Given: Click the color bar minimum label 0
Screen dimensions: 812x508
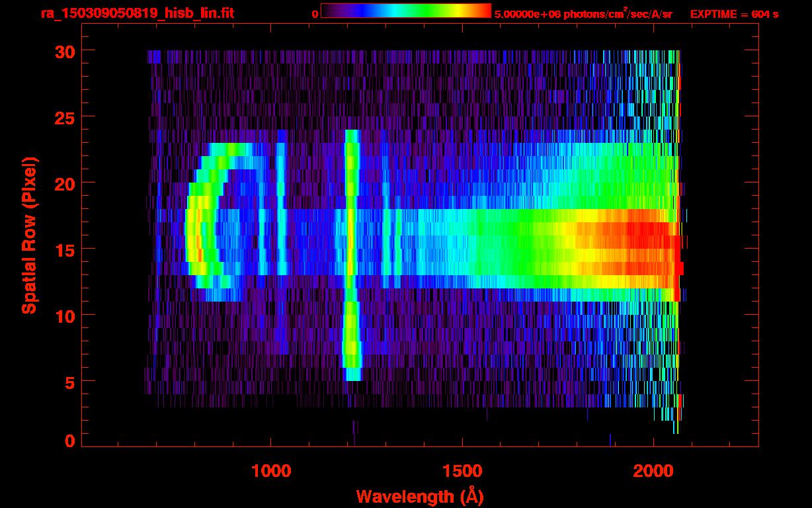Looking at the screenshot, I should tap(315, 14).
